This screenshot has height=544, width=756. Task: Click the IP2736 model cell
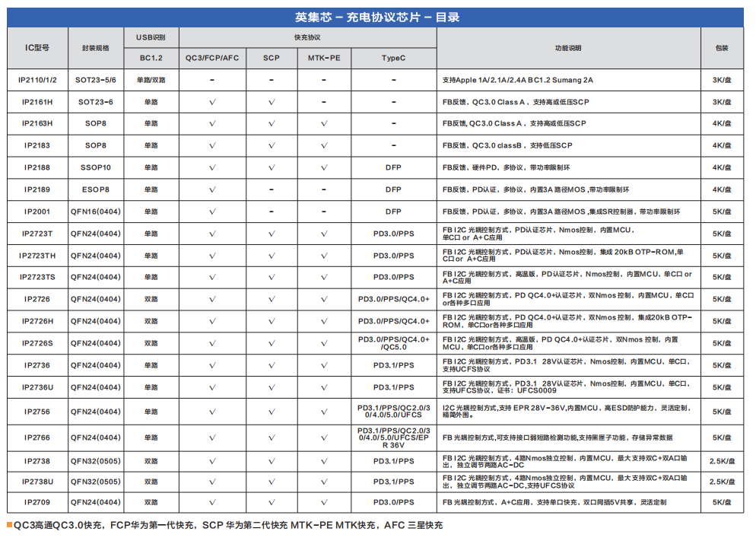[37, 365]
